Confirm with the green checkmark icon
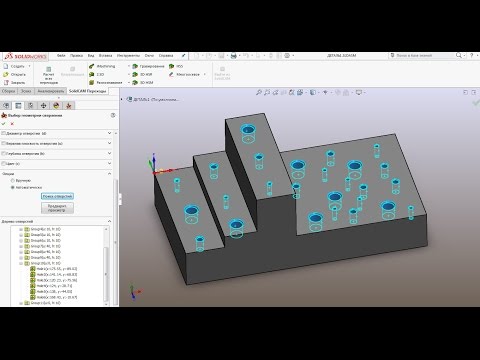The image size is (480, 360). [x=4, y=124]
